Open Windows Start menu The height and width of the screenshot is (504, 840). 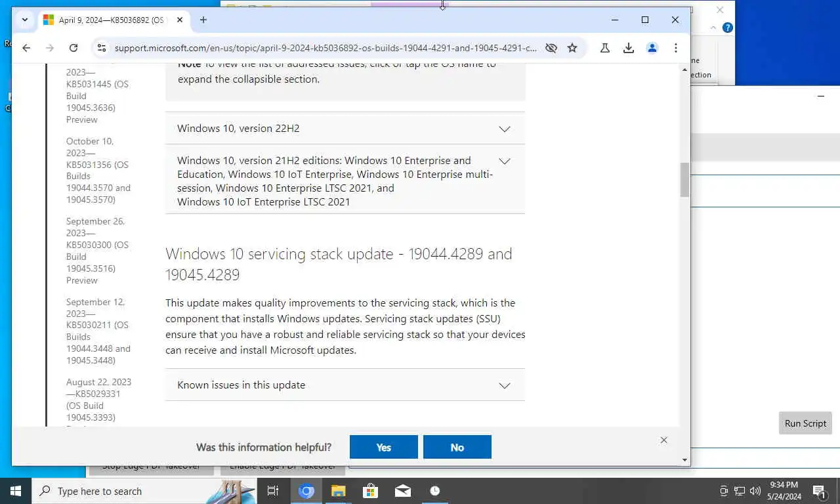16,491
